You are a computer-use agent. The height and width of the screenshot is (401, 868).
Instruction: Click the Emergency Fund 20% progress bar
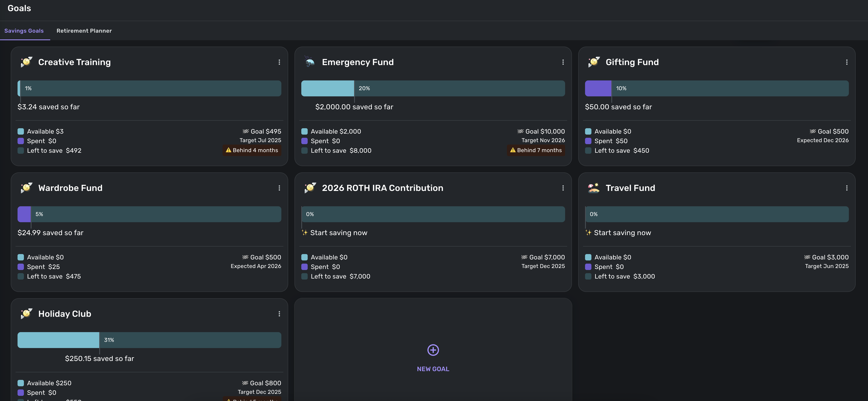(x=433, y=88)
